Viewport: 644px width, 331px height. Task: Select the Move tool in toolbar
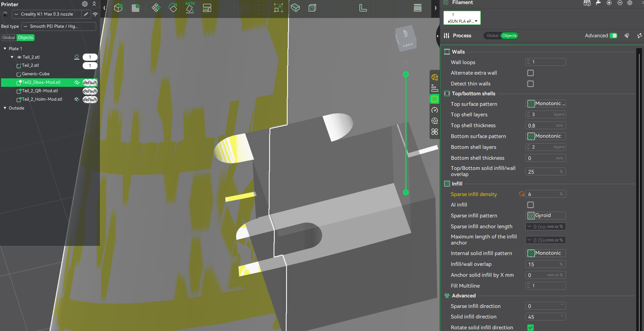coord(156,8)
